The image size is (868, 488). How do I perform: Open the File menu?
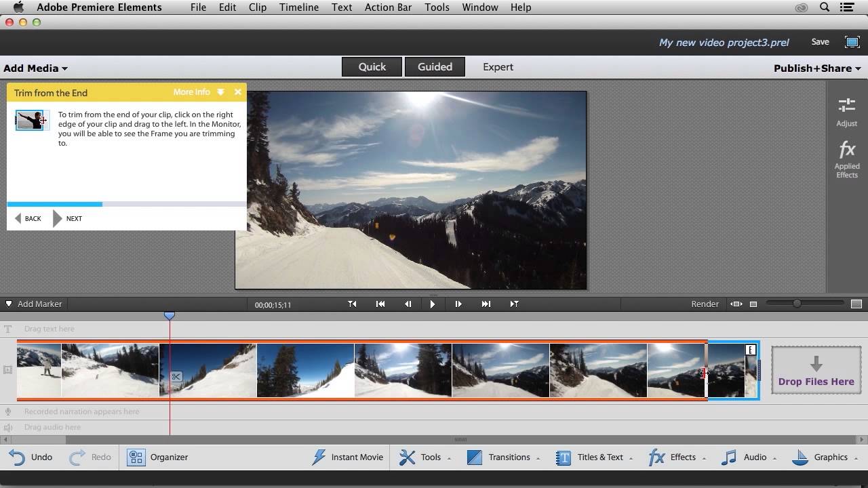pyautogui.click(x=198, y=7)
